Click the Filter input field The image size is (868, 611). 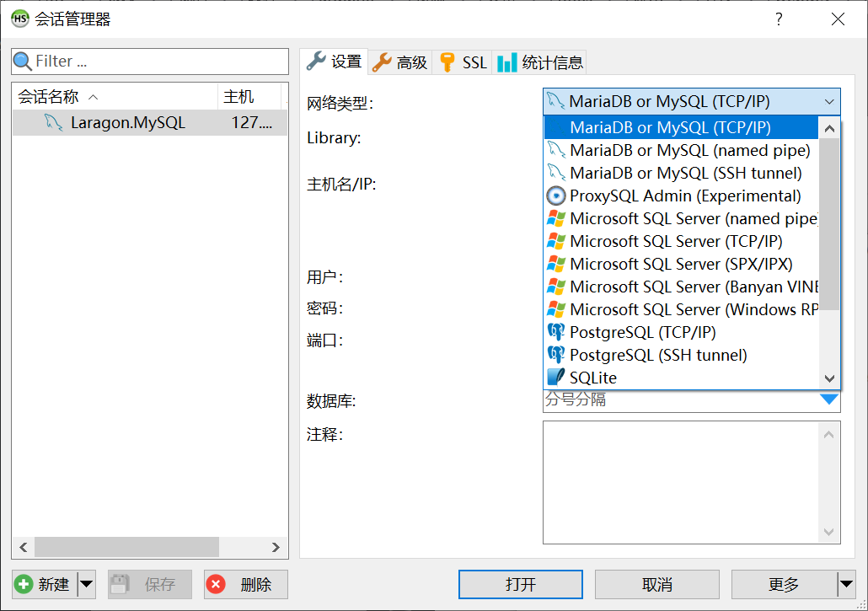[x=150, y=62]
